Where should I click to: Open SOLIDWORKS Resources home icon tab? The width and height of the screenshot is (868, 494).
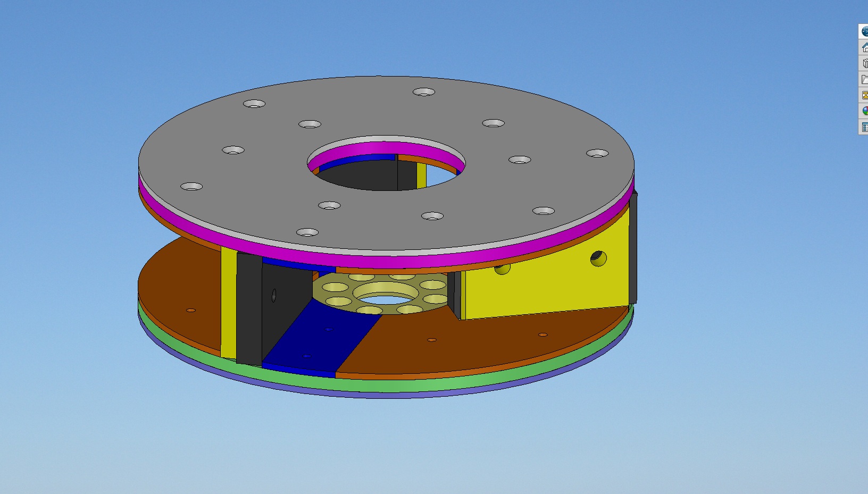864,47
